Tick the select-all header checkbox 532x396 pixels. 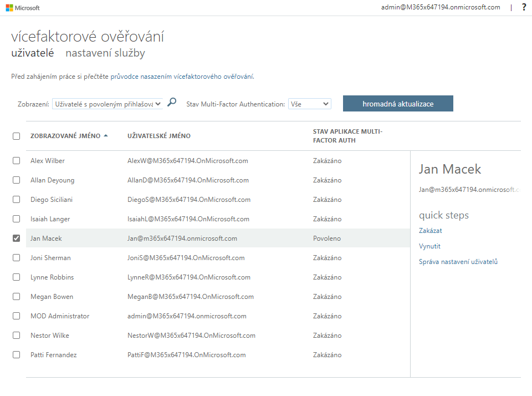click(16, 136)
